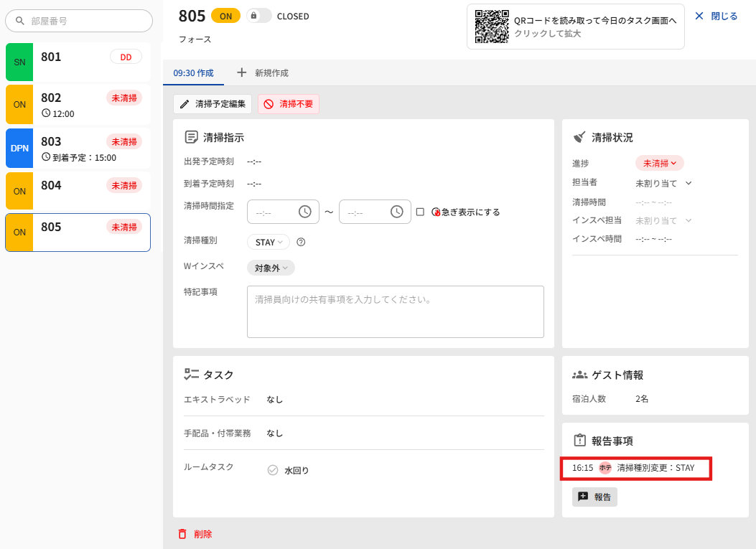This screenshot has height=549, width=756.
Task: Click the red trash 削除 icon
Action: tap(182, 534)
